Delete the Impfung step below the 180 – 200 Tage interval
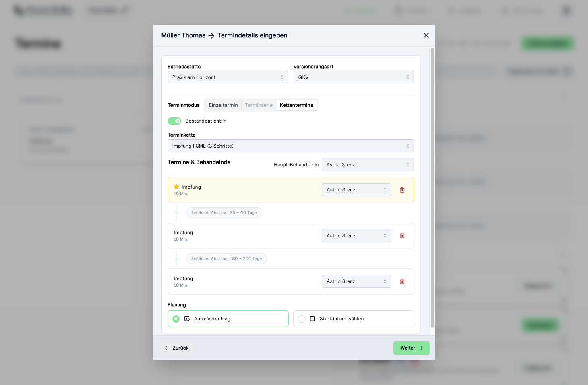 click(402, 281)
